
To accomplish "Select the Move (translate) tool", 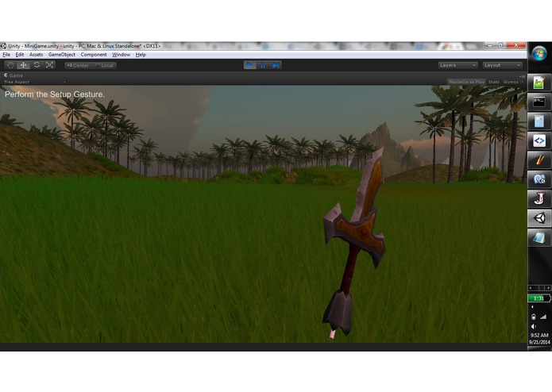I will [x=23, y=65].
